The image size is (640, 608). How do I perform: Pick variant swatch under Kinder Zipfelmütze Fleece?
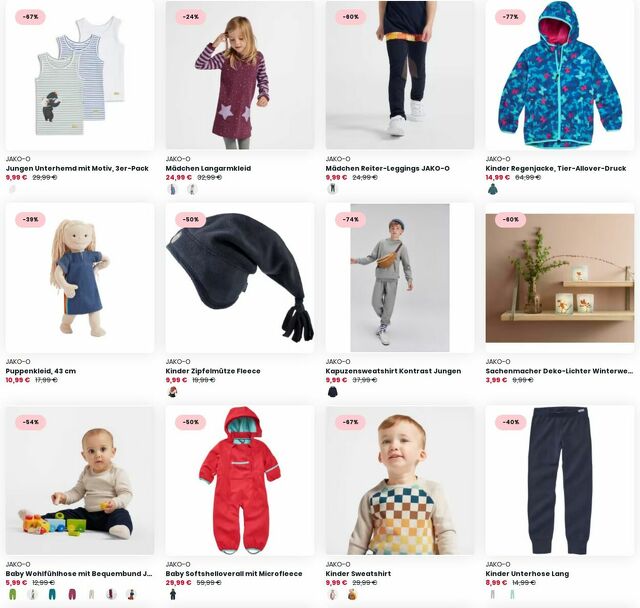coord(173,392)
